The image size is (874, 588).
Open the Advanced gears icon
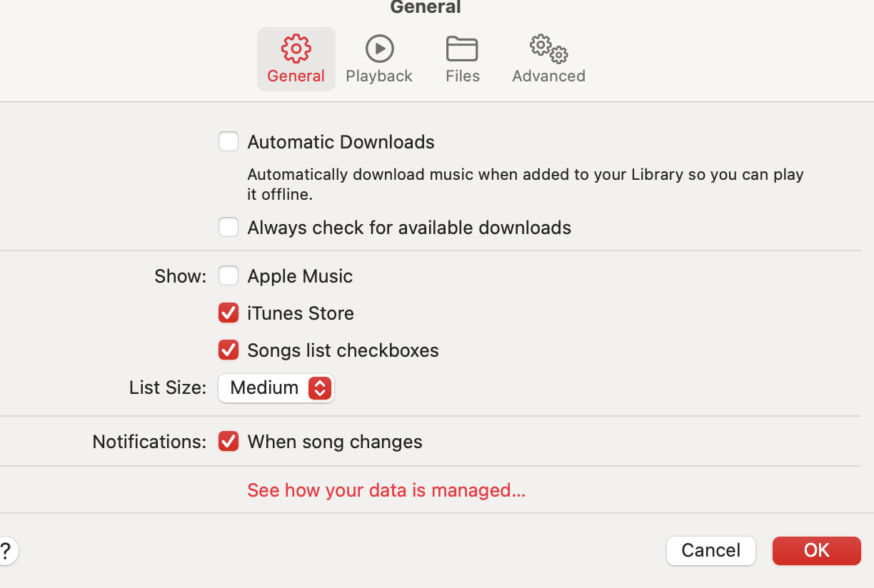[548, 49]
